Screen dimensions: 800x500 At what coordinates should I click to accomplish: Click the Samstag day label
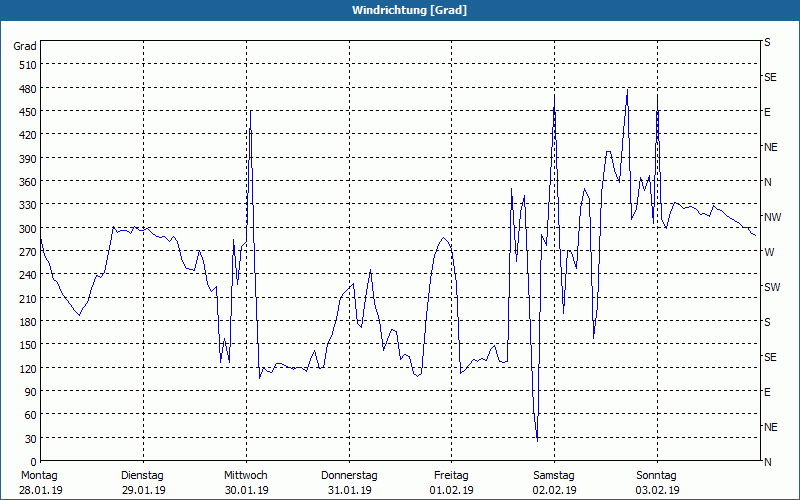pos(554,476)
